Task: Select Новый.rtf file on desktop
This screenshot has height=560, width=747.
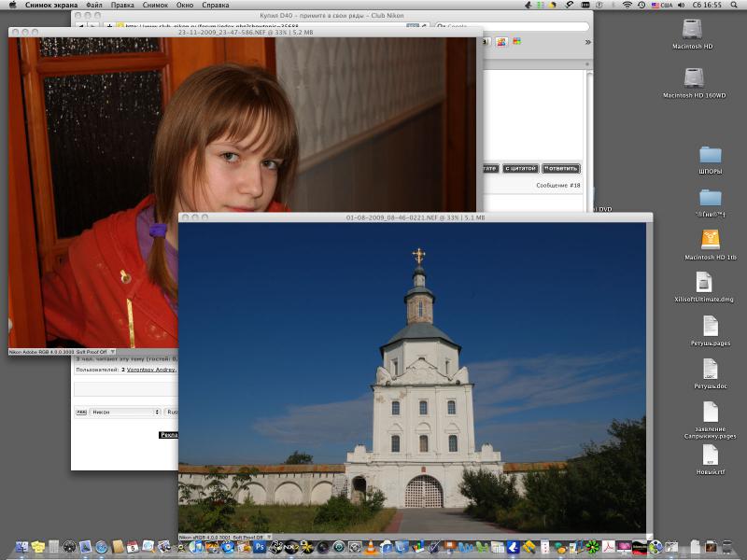Action: 711,455
